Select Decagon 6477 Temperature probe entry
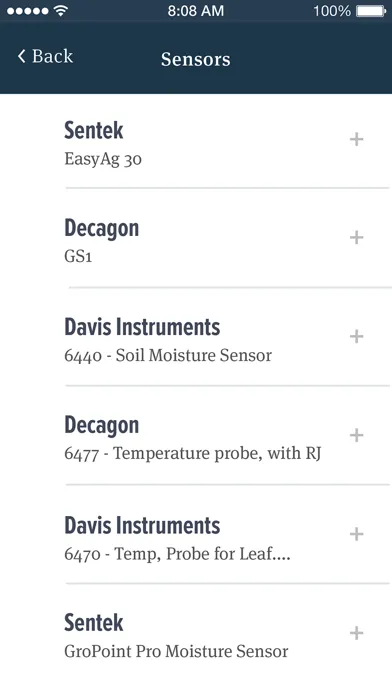392x696 pixels. coord(227,437)
